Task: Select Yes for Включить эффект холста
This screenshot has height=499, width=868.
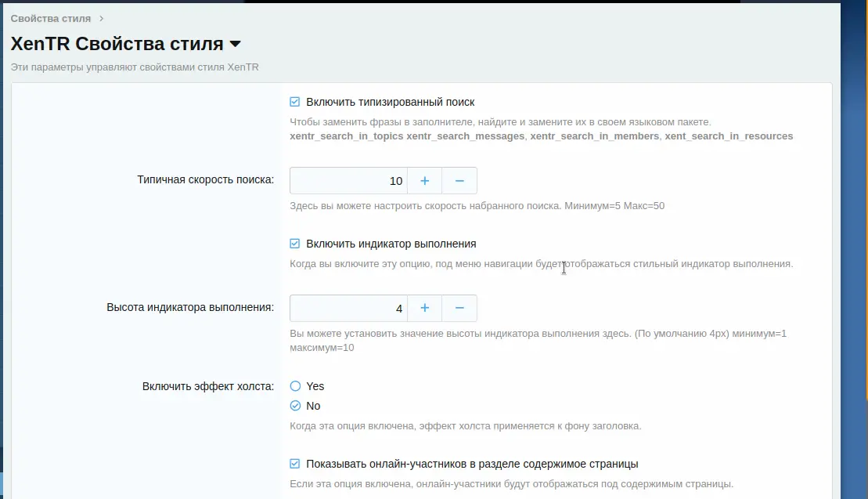Action: [x=295, y=386]
